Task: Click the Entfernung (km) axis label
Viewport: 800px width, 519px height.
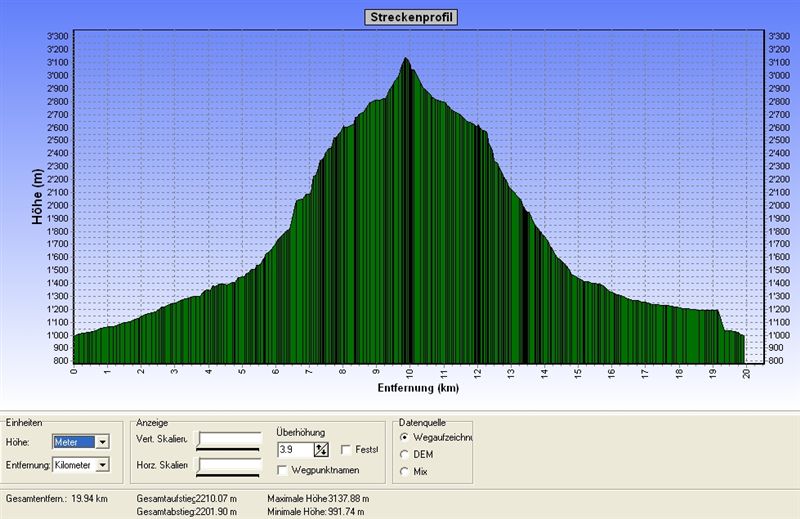Action: pyautogui.click(x=418, y=387)
